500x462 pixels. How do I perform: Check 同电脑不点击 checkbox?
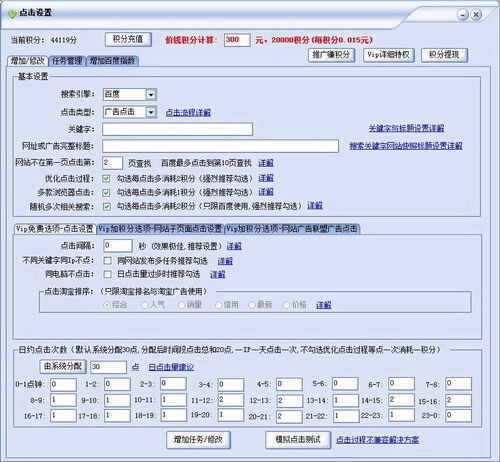click(107, 274)
